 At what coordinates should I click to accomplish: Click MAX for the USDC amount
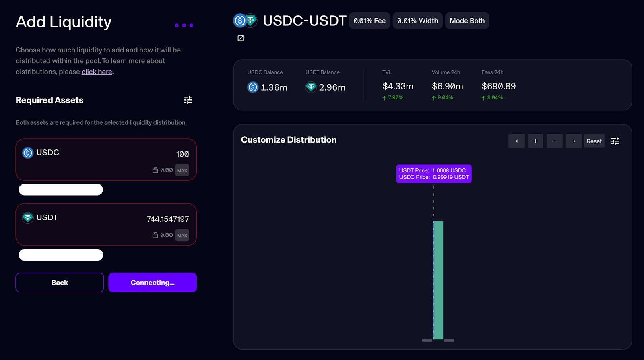coord(182,170)
